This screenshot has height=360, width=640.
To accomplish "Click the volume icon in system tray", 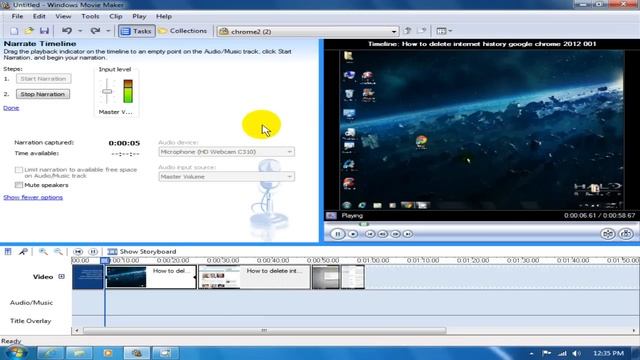I will 576,353.
